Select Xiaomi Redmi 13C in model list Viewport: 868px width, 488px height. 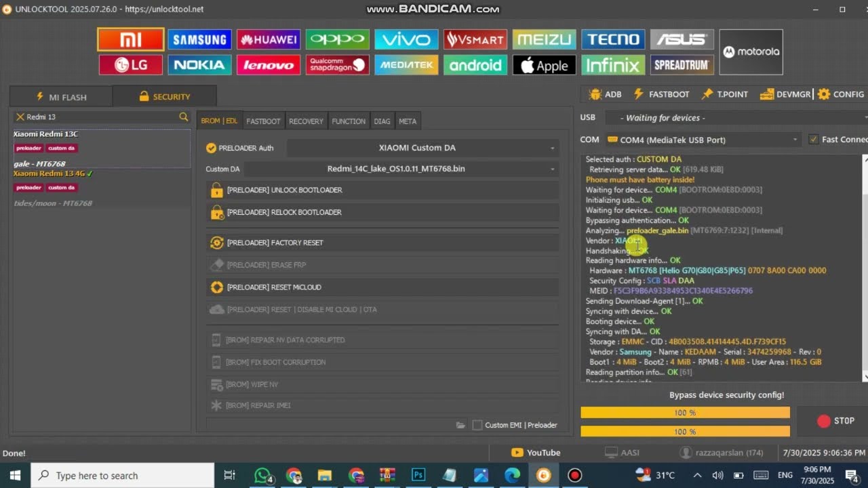[102, 148]
